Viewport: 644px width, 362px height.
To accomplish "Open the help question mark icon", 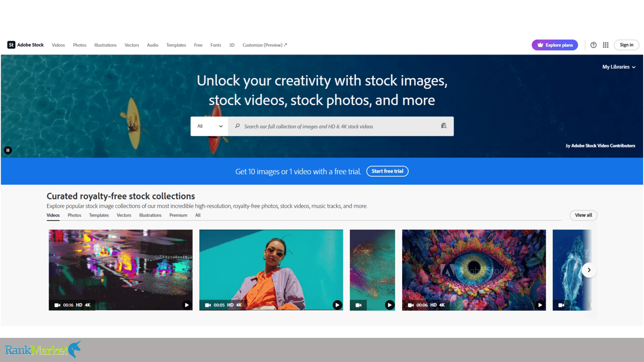I will click(x=594, y=45).
